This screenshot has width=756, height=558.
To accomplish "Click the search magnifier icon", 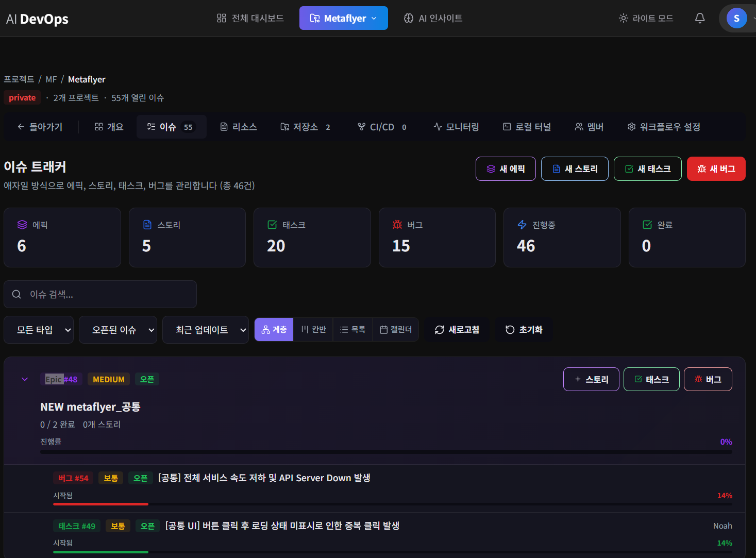I will [x=16, y=294].
